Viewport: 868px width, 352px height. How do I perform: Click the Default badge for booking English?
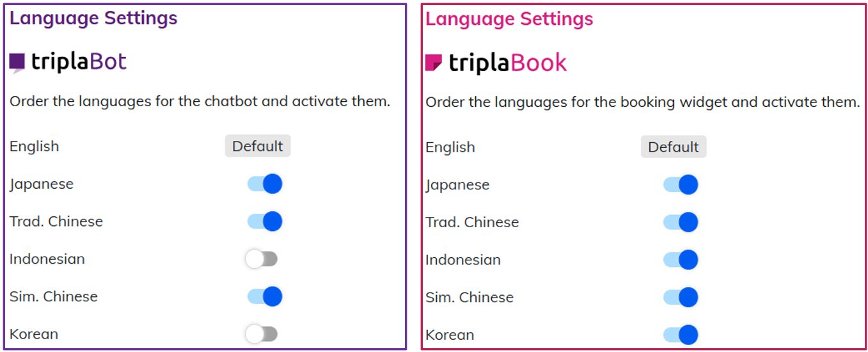(x=673, y=147)
